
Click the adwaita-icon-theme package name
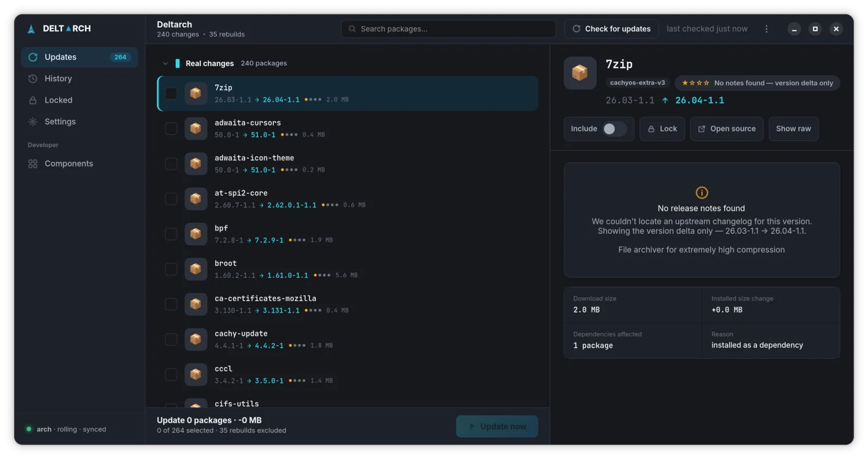pyautogui.click(x=254, y=158)
